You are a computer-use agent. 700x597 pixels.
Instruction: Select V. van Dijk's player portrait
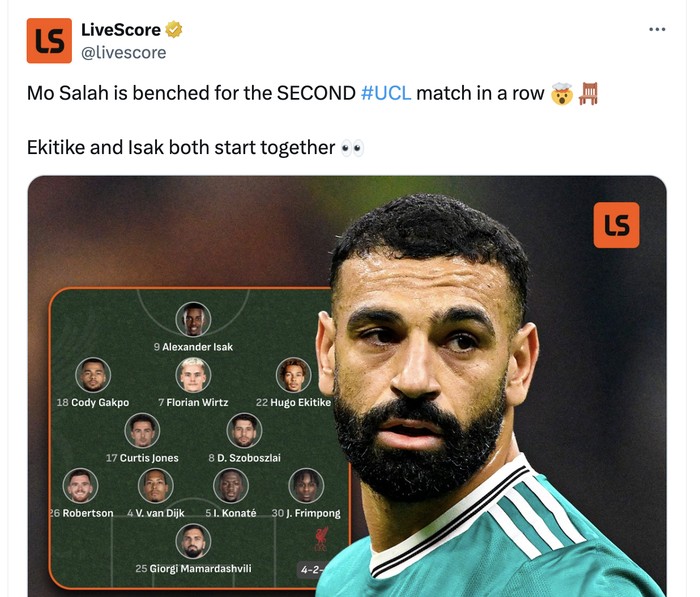(x=156, y=486)
